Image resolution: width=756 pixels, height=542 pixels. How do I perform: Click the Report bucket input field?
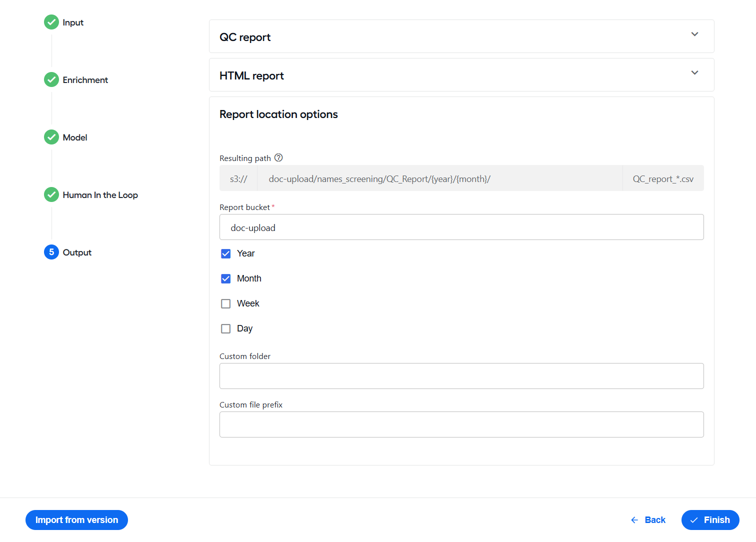coord(461,227)
